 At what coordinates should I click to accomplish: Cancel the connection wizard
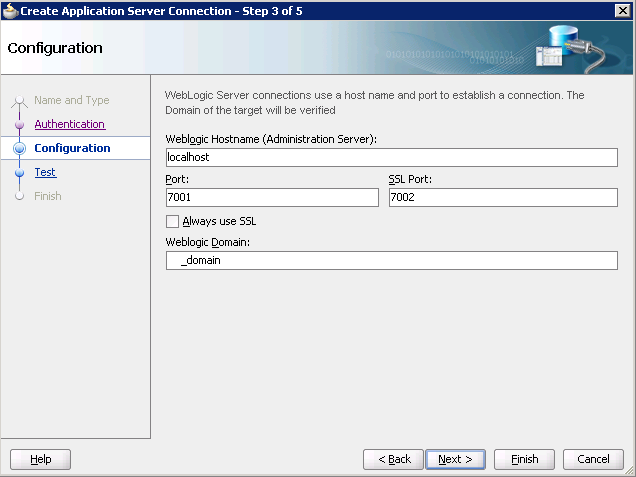tap(593, 459)
